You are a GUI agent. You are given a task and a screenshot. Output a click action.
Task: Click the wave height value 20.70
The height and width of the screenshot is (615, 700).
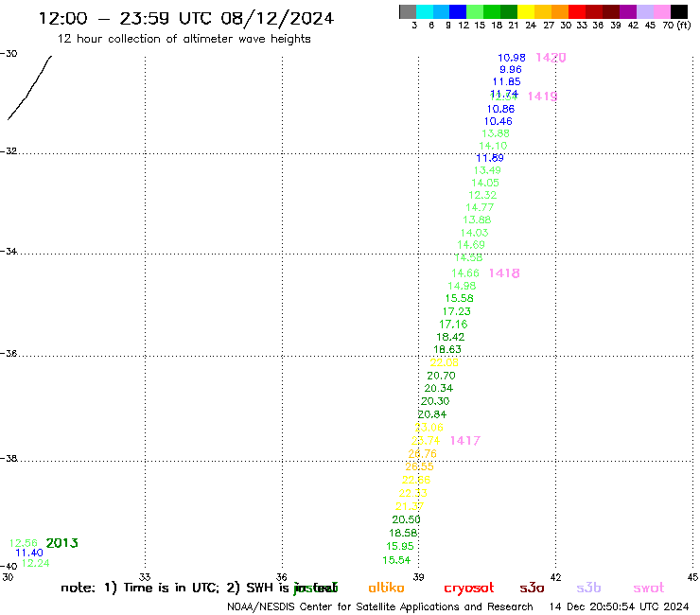pyautogui.click(x=441, y=376)
